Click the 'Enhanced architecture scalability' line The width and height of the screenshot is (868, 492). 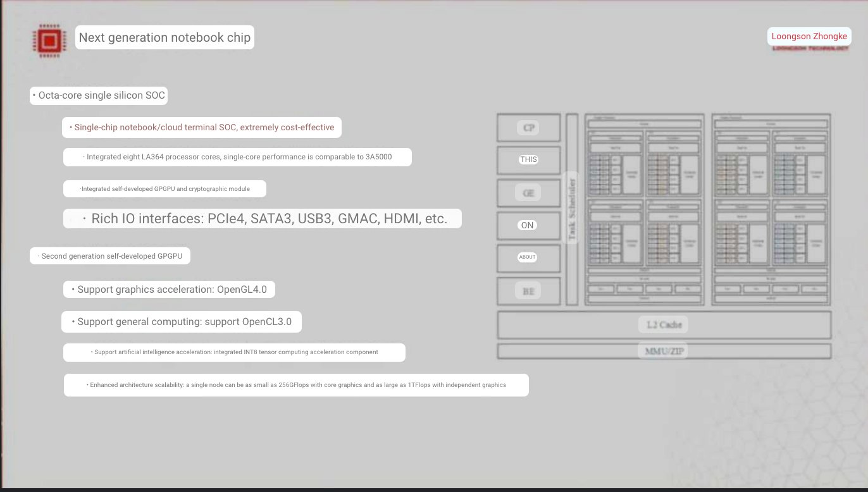pos(296,384)
